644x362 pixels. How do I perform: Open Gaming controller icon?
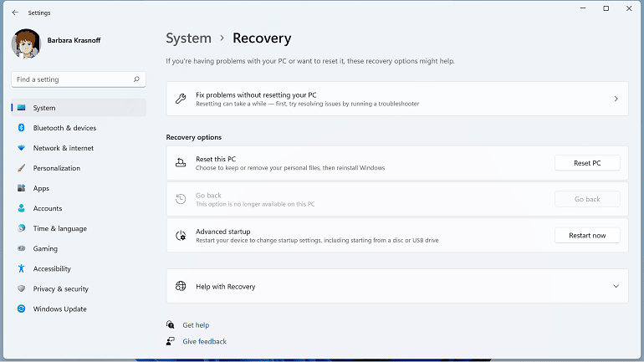click(x=22, y=248)
